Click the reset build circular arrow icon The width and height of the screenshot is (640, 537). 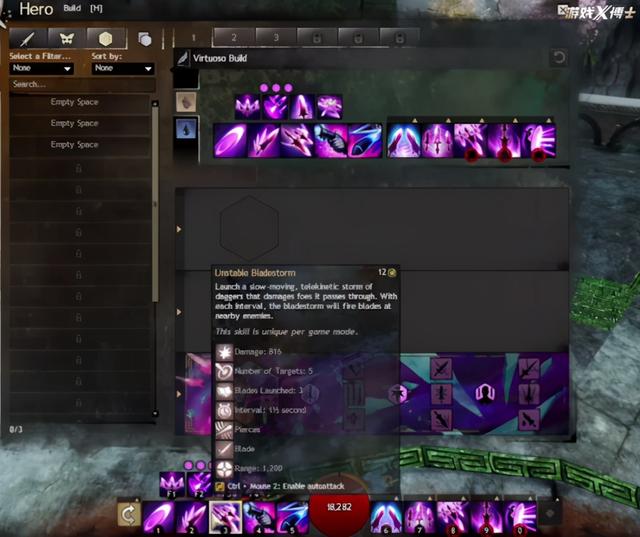point(559,57)
